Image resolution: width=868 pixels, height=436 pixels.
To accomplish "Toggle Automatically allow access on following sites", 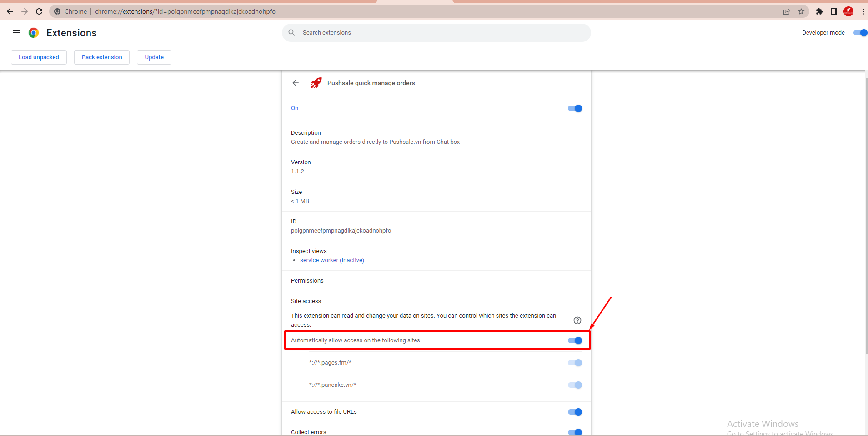I will tap(575, 340).
